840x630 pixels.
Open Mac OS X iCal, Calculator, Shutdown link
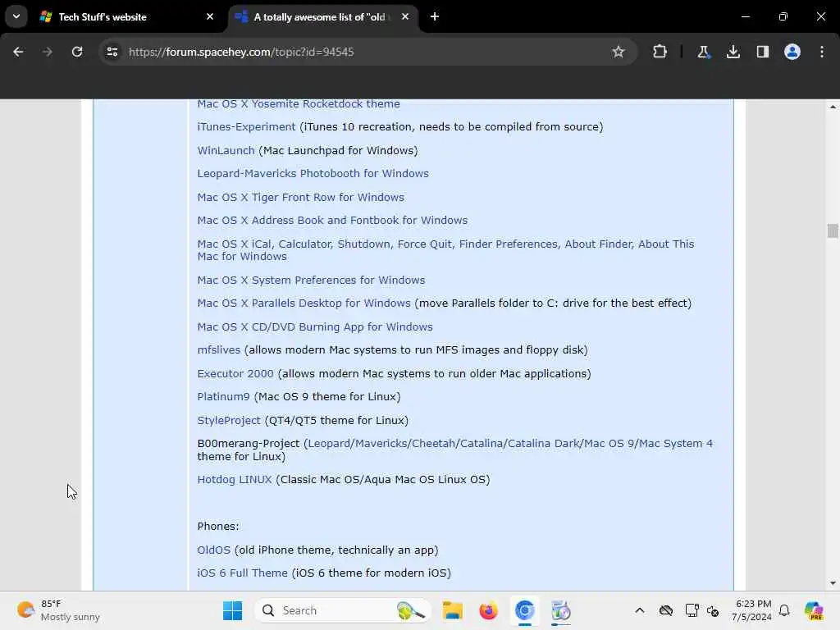pos(445,250)
